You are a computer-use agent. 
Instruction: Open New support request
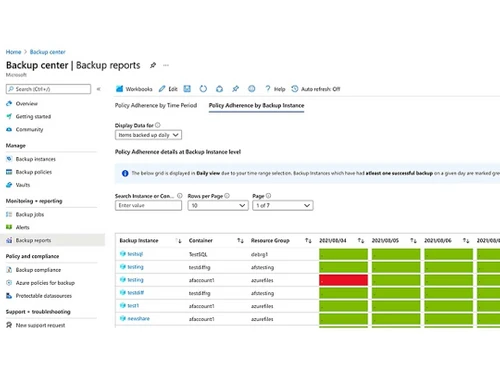40,325
